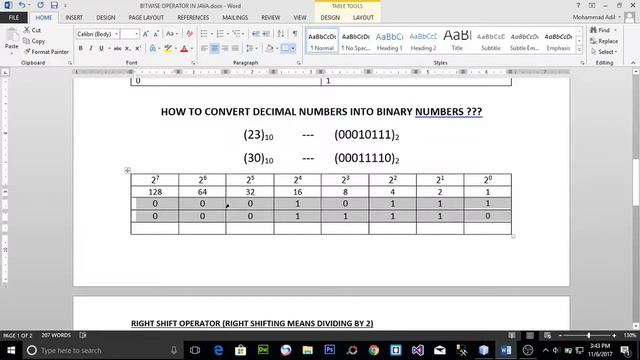Set alignment to Align Right
Screen dimensions: 640x360
point(225,49)
